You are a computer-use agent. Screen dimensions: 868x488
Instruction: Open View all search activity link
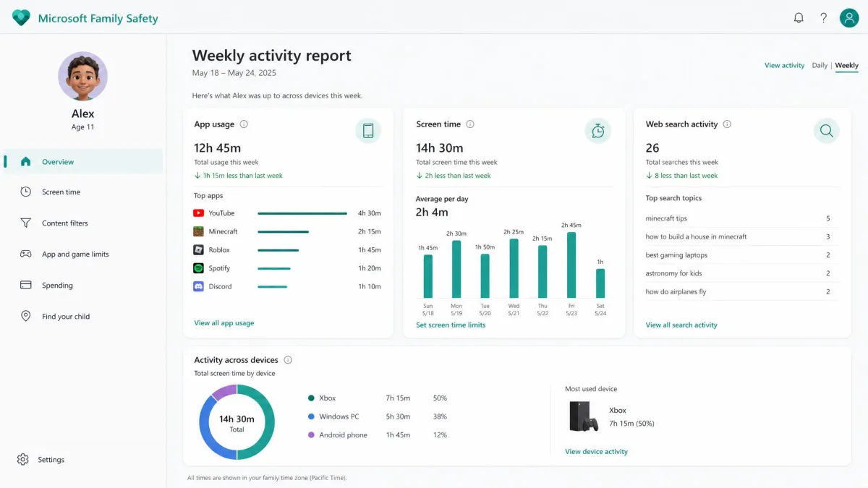(x=681, y=325)
